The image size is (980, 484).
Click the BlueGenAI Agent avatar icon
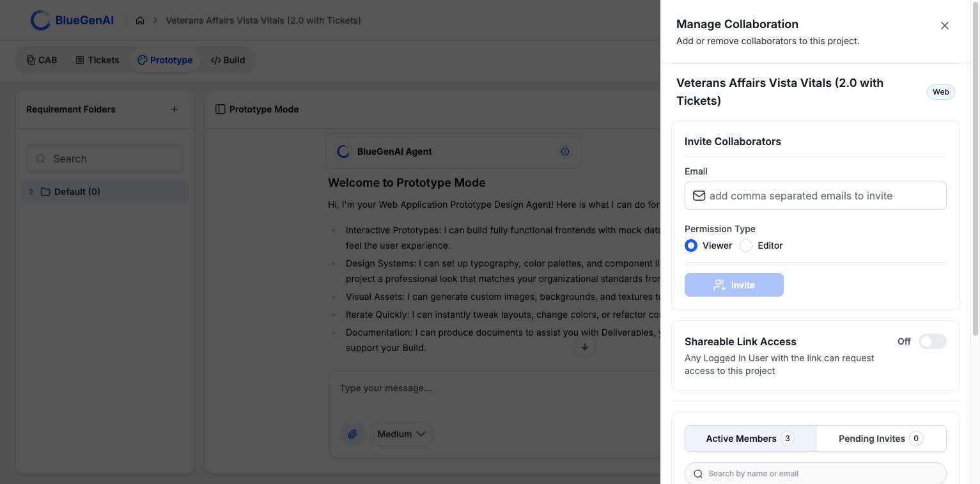pyautogui.click(x=343, y=152)
